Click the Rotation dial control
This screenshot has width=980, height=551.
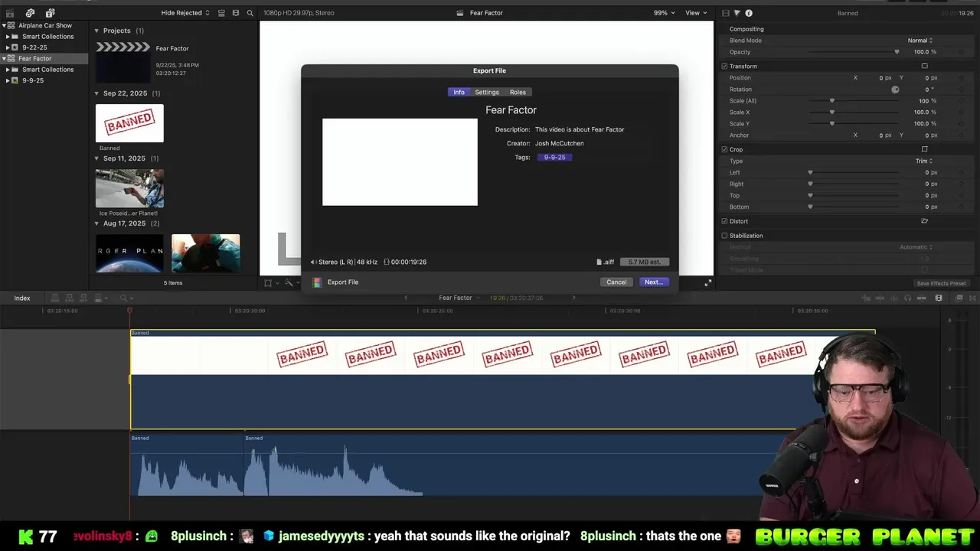[895, 90]
